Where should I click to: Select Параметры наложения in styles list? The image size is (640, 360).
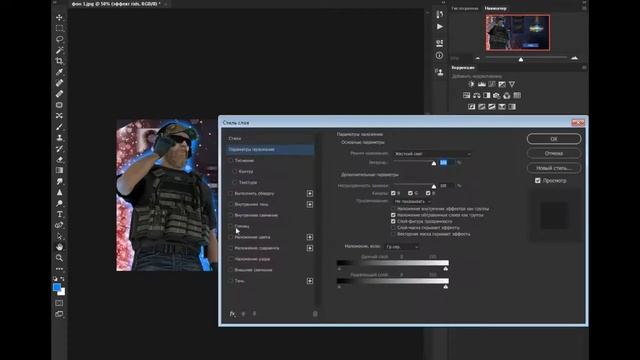tap(270, 149)
